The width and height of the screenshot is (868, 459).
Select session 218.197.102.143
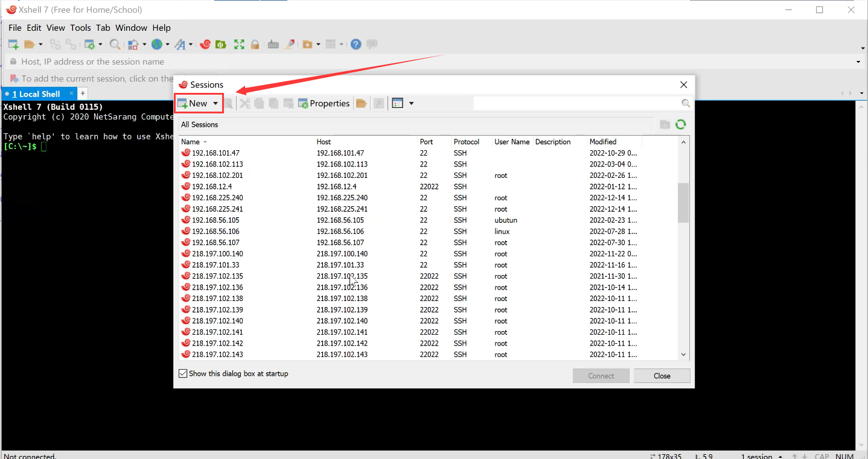tap(429, 355)
